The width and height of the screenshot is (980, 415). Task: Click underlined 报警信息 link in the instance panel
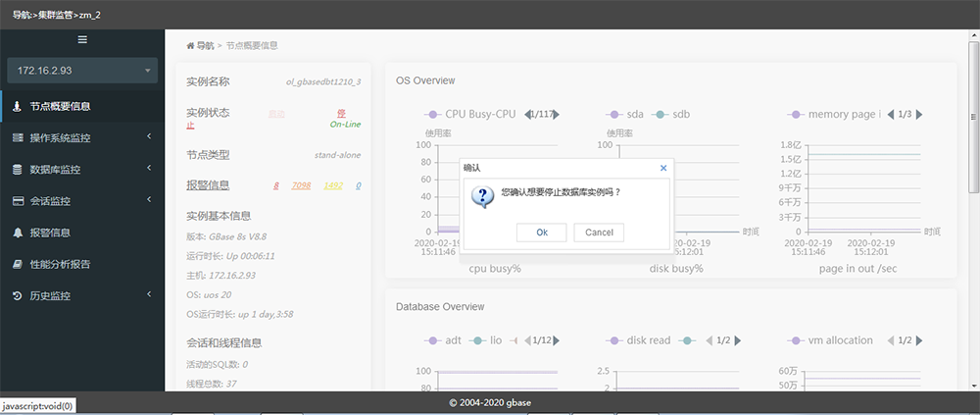pos(208,185)
